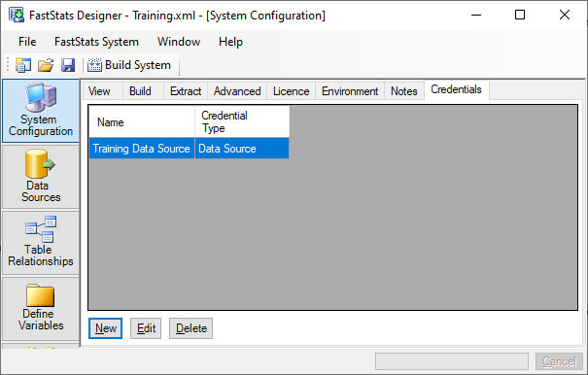This screenshot has width=588, height=375.
Task: Select the 'Training Data Source' name cell
Action: (x=142, y=149)
